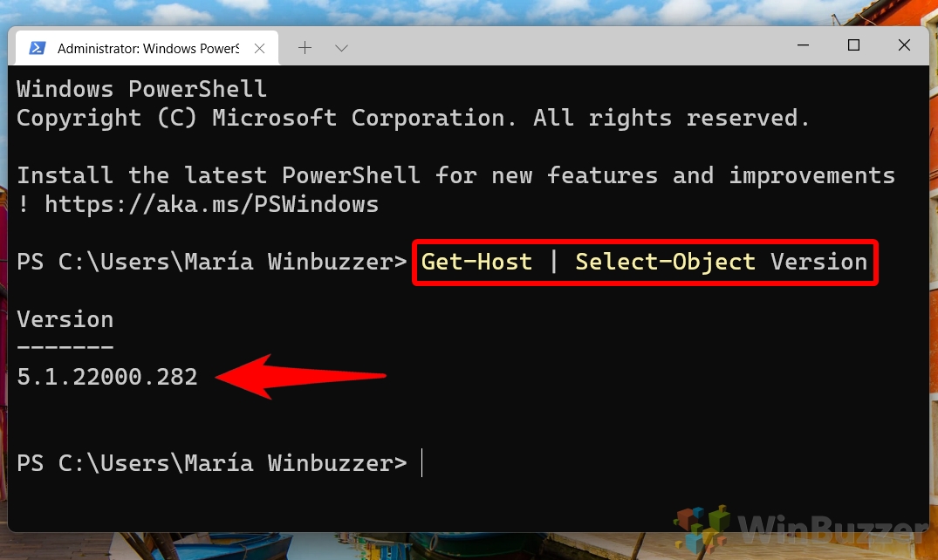Expand the Windows Terminal profile selector arrow

(340, 47)
